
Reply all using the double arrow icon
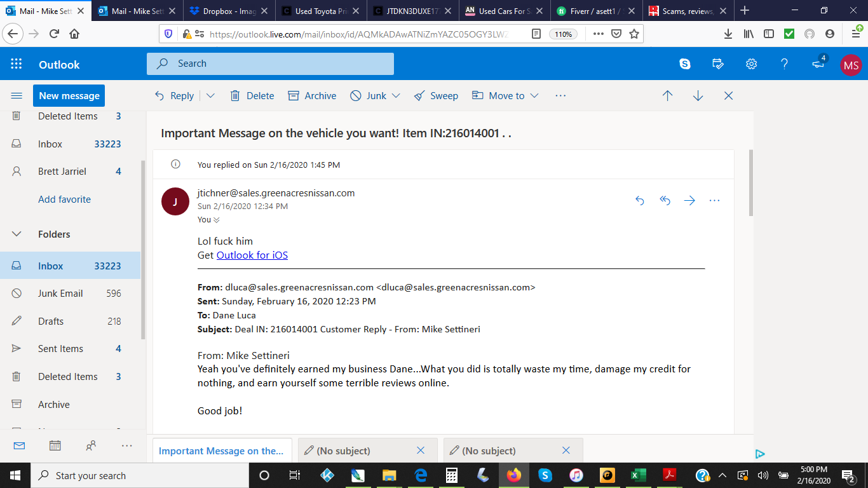pos(665,201)
